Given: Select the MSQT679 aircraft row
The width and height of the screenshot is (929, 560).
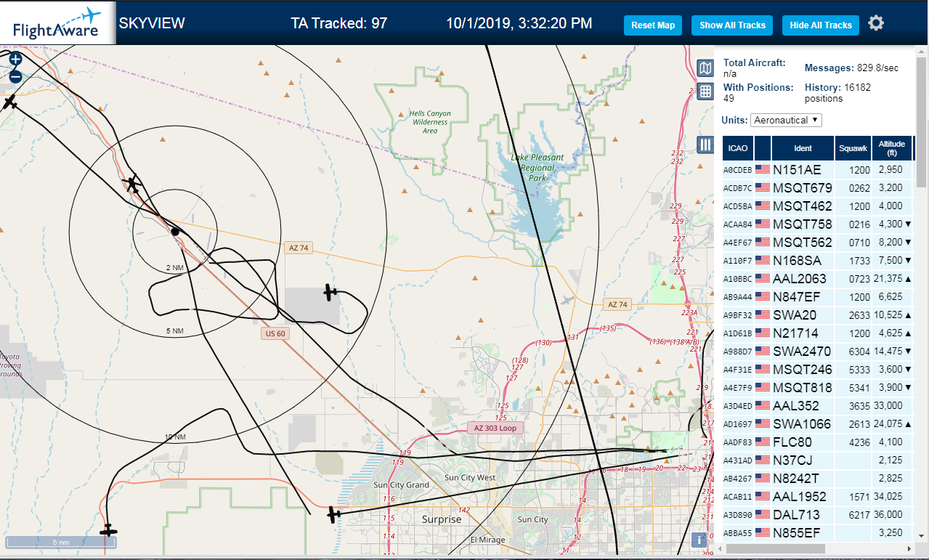Looking at the screenshot, I should point(818,187).
